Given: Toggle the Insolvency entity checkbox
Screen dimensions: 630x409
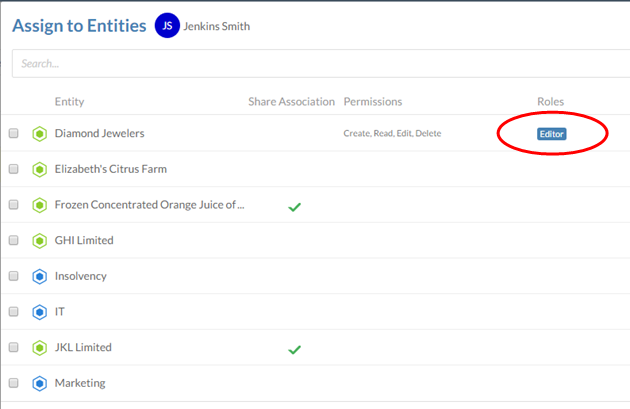Looking at the screenshot, I should tap(14, 276).
